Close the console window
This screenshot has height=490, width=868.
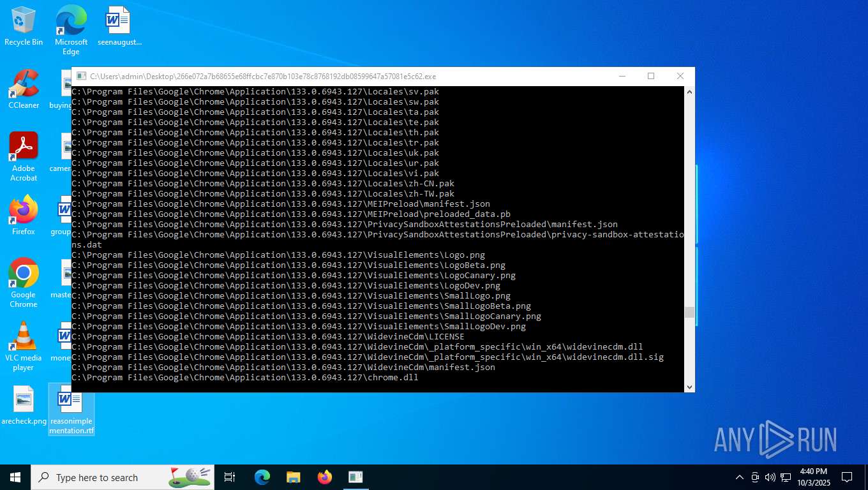[680, 76]
